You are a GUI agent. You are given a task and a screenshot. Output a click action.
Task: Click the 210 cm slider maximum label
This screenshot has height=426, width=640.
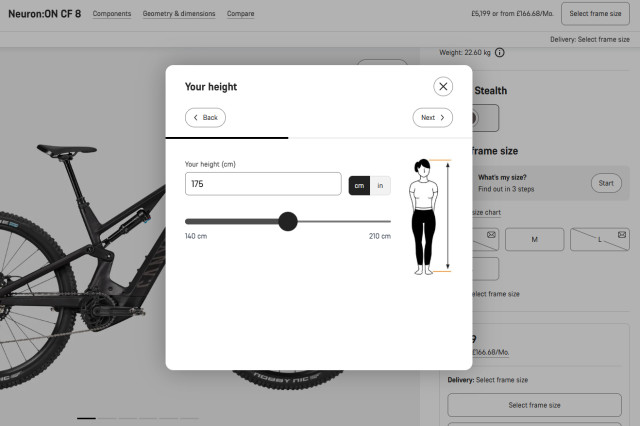click(380, 236)
